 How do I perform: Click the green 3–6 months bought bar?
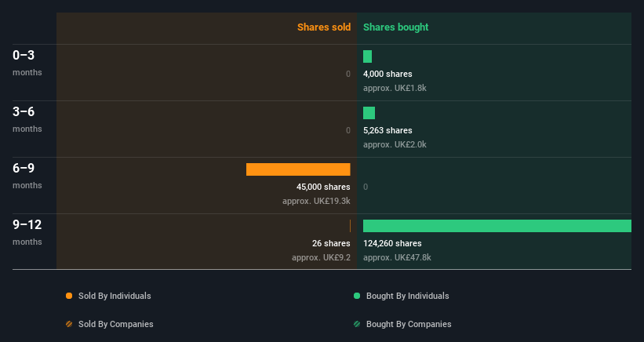click(369, 113)
